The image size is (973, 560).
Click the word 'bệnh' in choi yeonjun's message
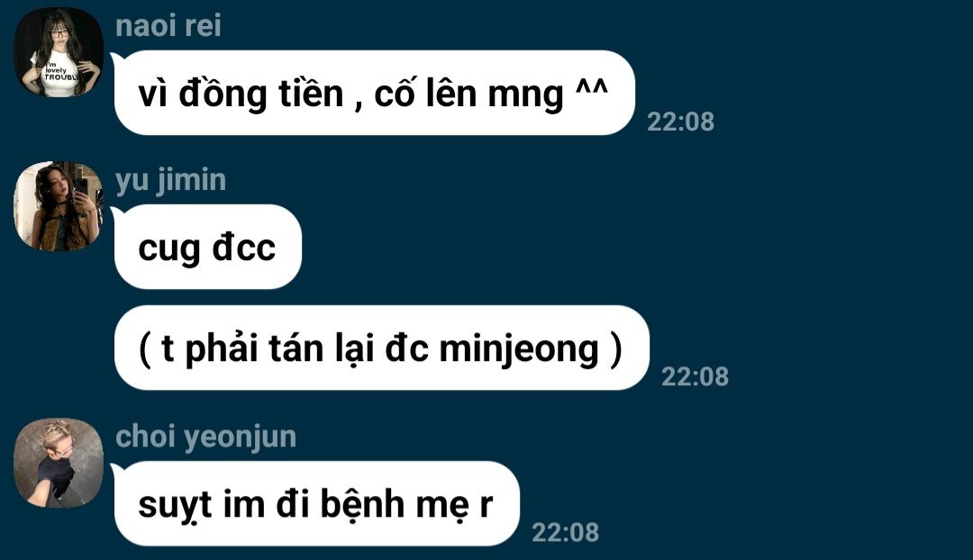point(363,503)
